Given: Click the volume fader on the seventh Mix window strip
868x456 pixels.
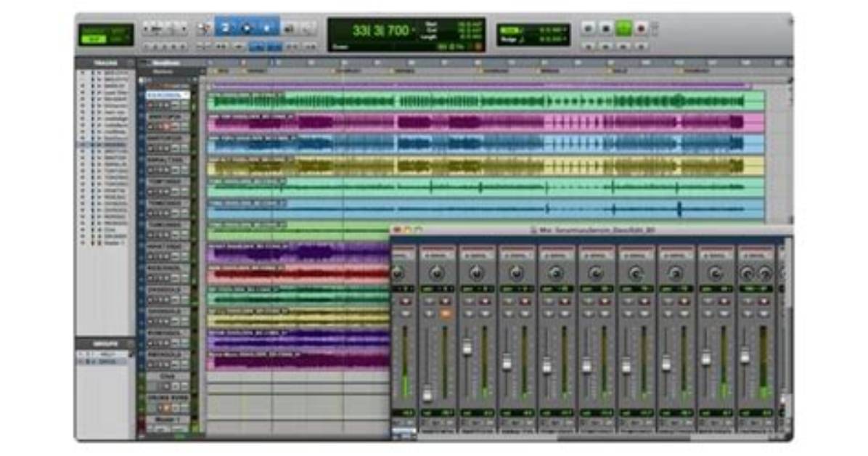Looking at the screenshot, I should 626,365.
